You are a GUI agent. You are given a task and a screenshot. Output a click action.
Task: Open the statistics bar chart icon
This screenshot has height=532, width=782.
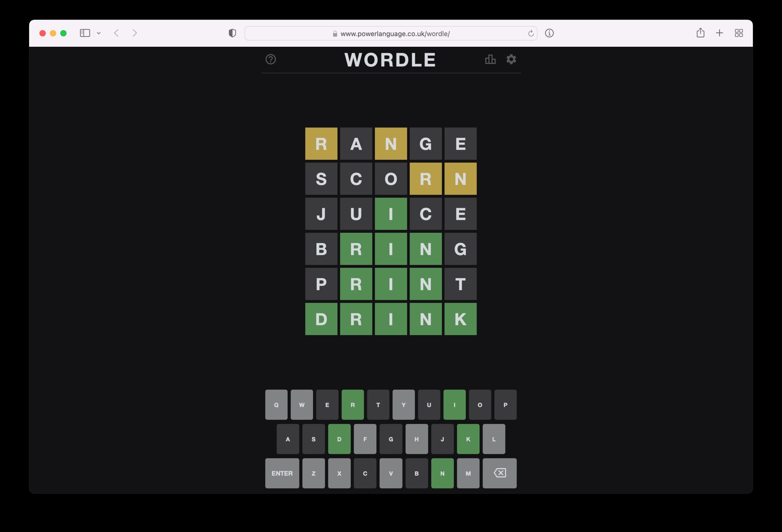click(x=490, y=59)
